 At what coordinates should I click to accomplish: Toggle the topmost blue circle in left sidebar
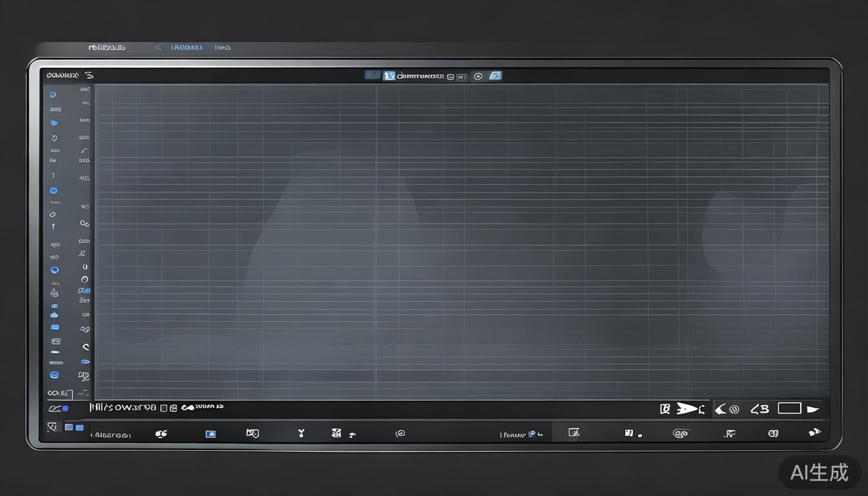pos(53,94)
